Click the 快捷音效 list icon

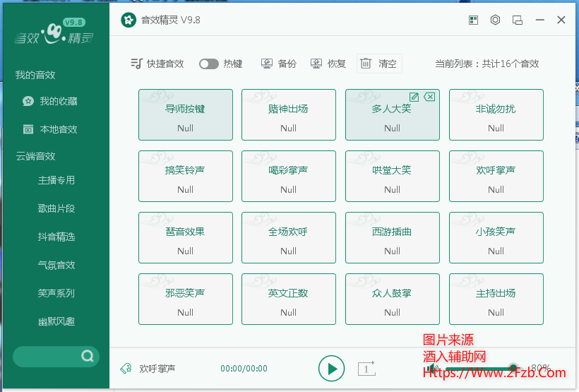[x=136, y=64]
